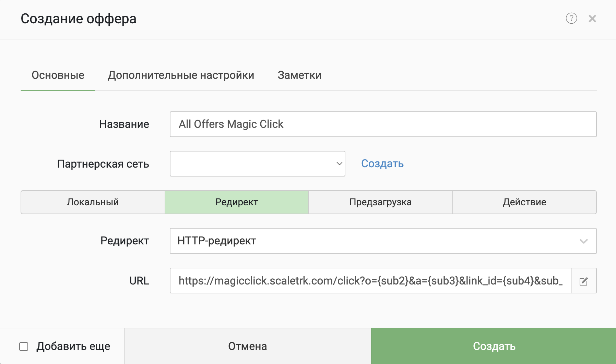The image size is (616, 364).
Task: Click the 'Название' text field
Action: (383, 124)
